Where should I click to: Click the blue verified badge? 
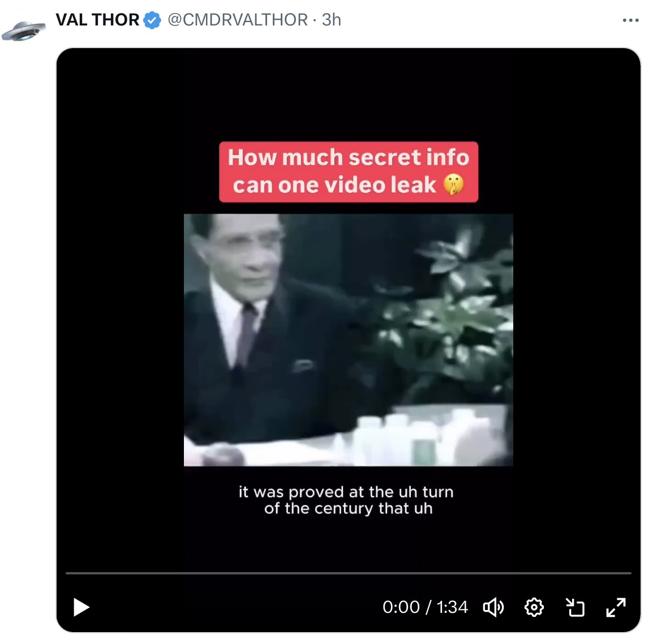pos(152,20)
